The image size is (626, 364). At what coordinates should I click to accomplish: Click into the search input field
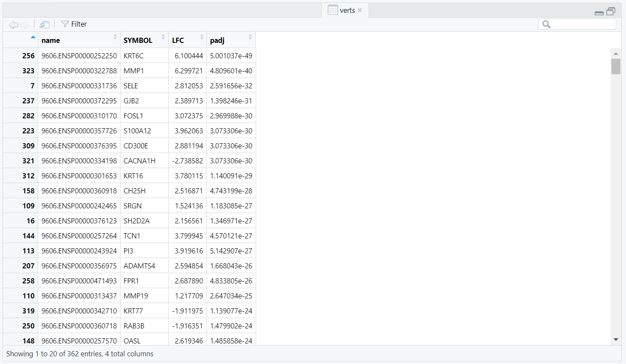pyautogui.click(x=582, y=24)
